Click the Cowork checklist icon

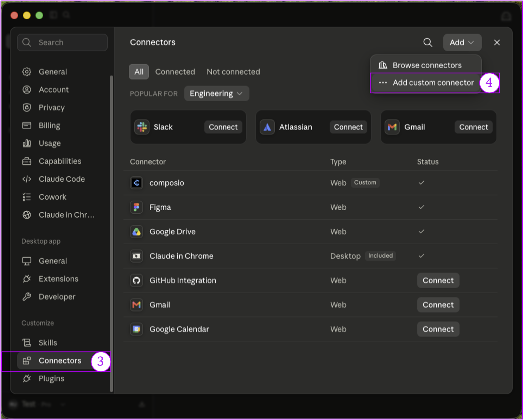pos(27,197)
